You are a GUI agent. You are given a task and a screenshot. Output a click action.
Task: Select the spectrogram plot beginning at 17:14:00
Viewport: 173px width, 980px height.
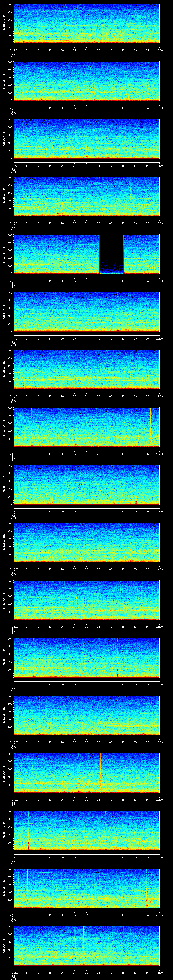pos(86,24)
